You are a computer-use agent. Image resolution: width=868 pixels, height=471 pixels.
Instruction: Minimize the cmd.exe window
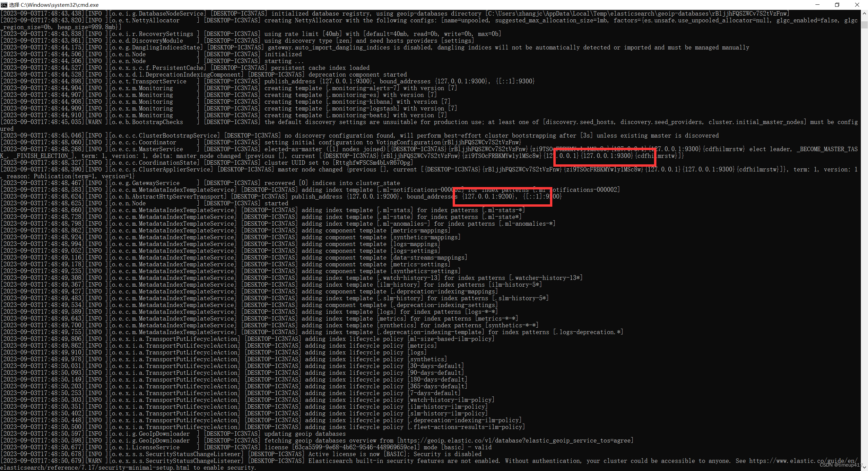pos(817,5)
